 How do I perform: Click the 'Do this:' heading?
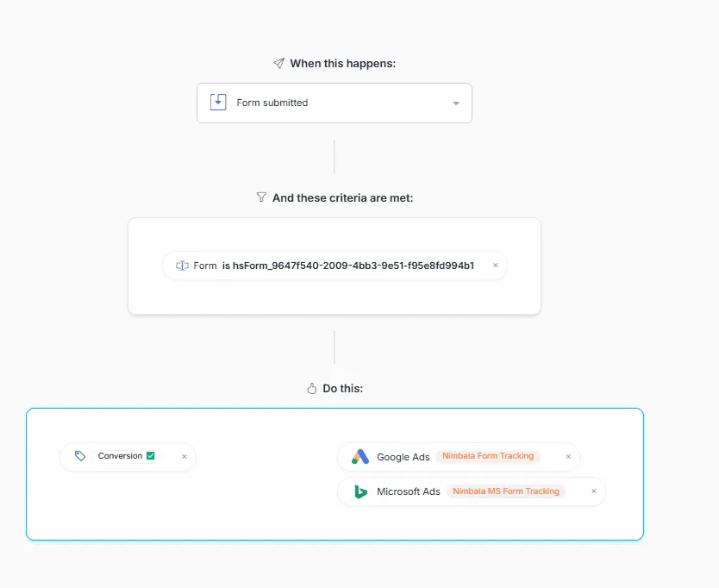tap(343, 389)
